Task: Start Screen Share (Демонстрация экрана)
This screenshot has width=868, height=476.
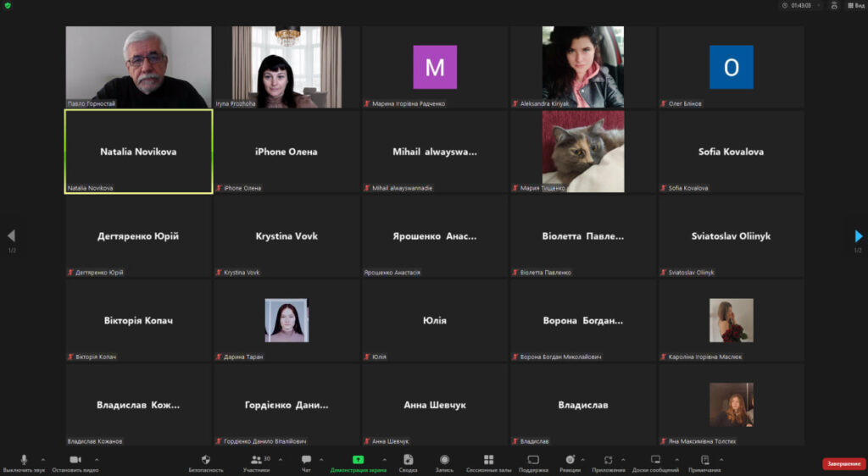Action: (358, 460)
